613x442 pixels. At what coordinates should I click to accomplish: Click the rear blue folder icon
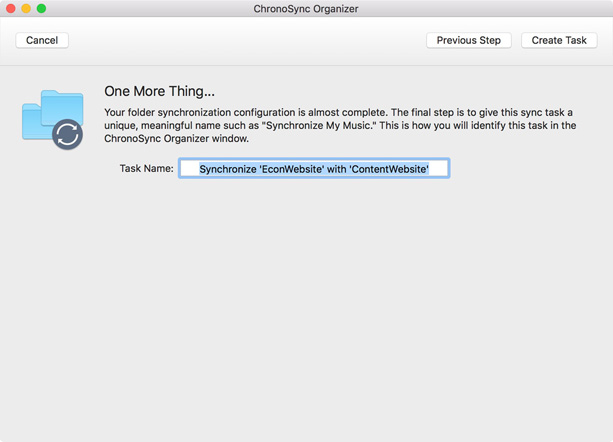[63, 106]
